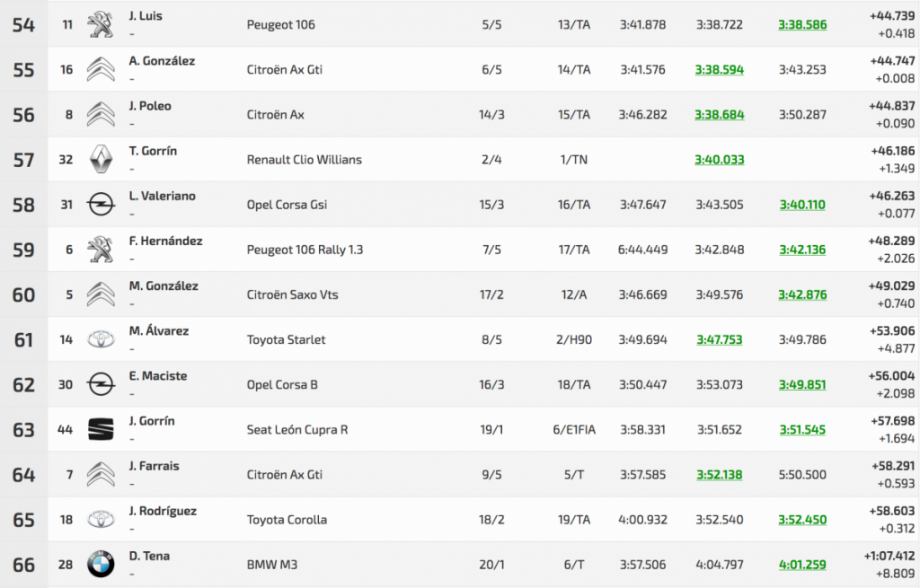Open the green time 3:40.033
Image resolution: width=920 pixels, height=588 pixels.
tap(720, 160)
